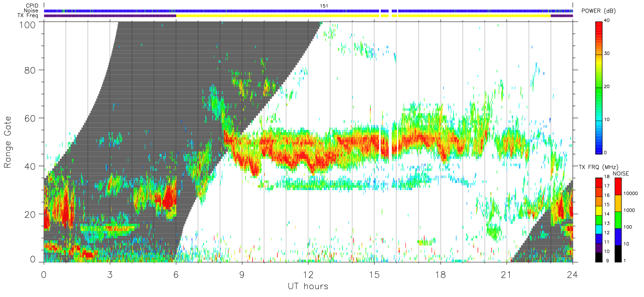Click the "UT hours" x-axis title
Viewport: 644px width, 297px height.
pyautogui.click(x=307, y=287)
